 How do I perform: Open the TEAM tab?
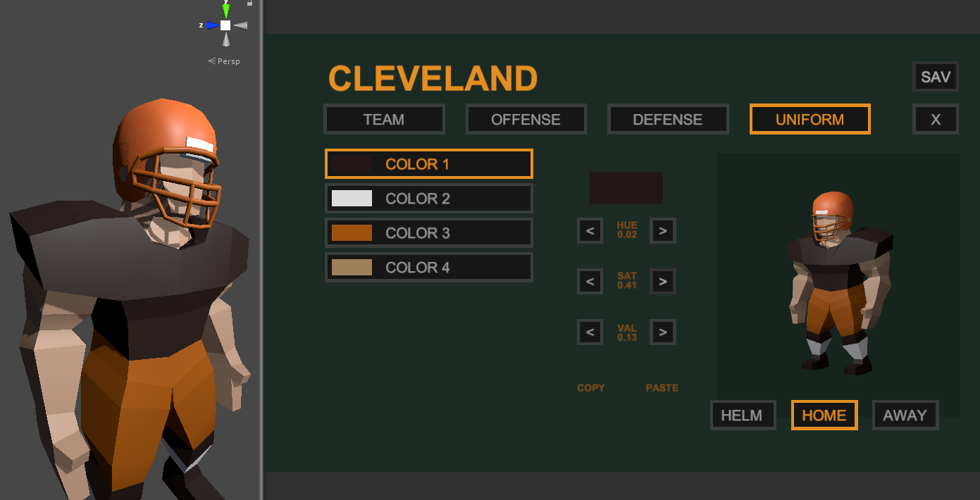click(384, 119)
